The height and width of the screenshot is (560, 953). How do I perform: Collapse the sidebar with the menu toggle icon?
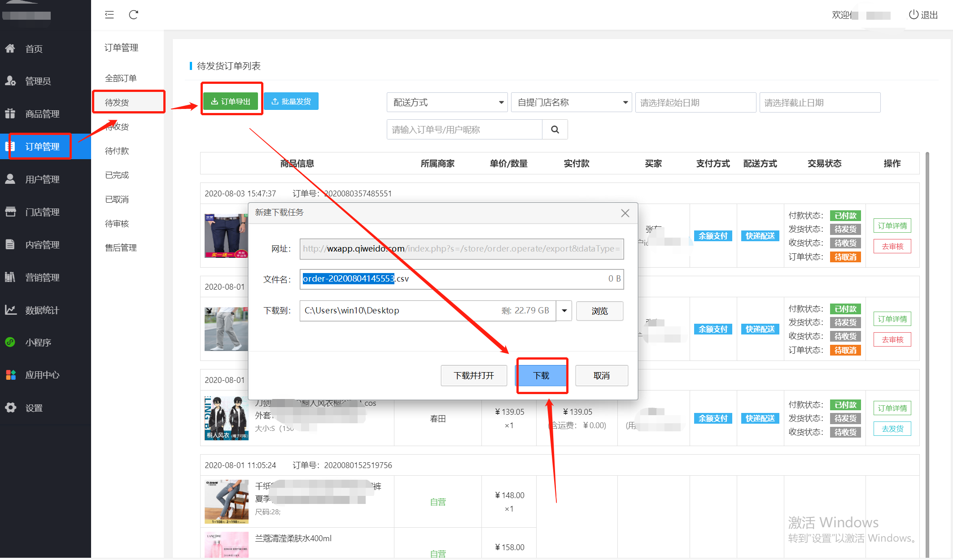109,15
